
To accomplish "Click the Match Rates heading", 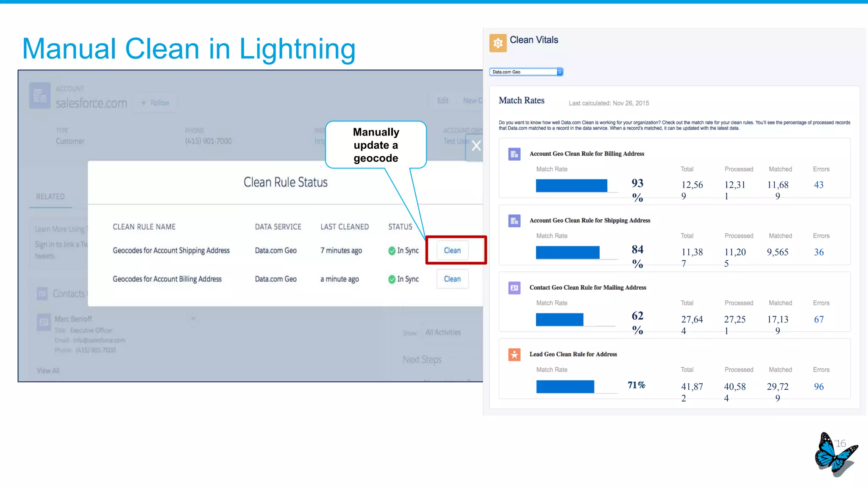I will pyautogui.click(x=521, y=100).
